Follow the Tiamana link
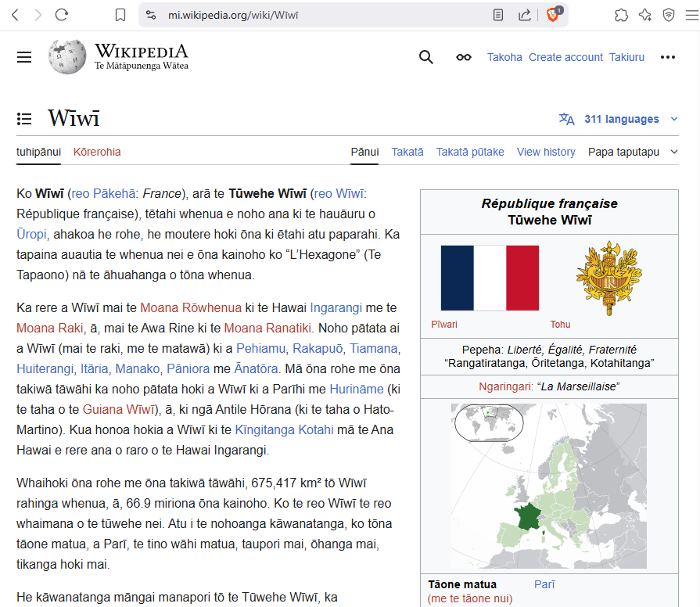Screen dimensions: 700x607 tap(373, 349)
